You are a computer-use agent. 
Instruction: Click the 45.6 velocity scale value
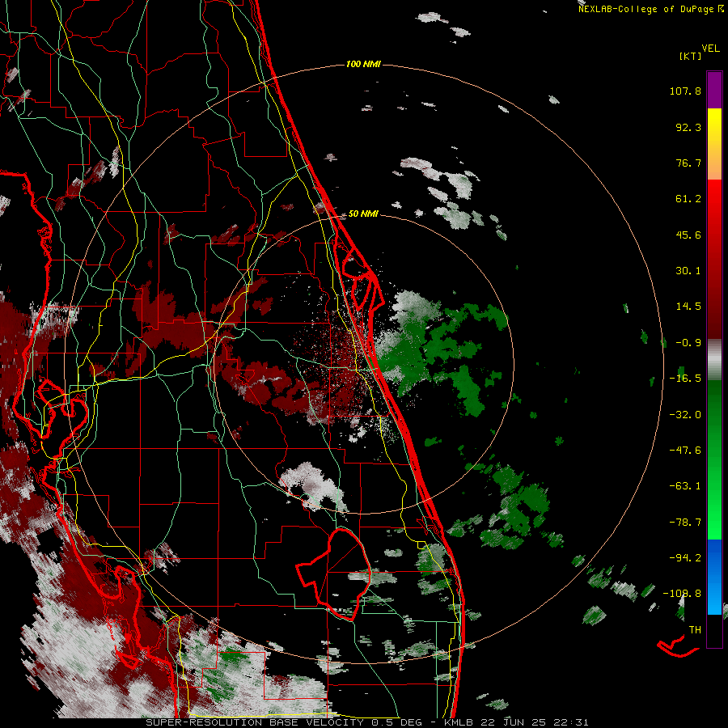pyautogui.click(x=688, y=235)
